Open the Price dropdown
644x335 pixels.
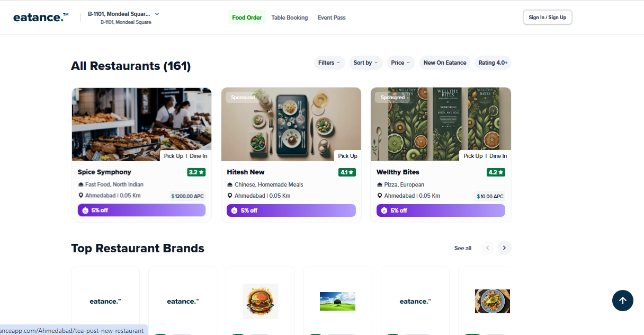[x=401, y=63]
